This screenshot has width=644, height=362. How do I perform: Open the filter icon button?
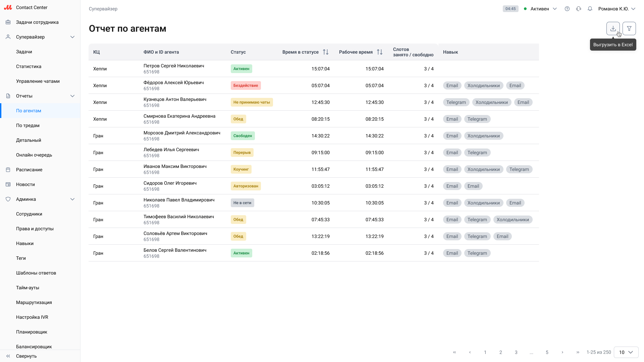click(x=629, y=28)
